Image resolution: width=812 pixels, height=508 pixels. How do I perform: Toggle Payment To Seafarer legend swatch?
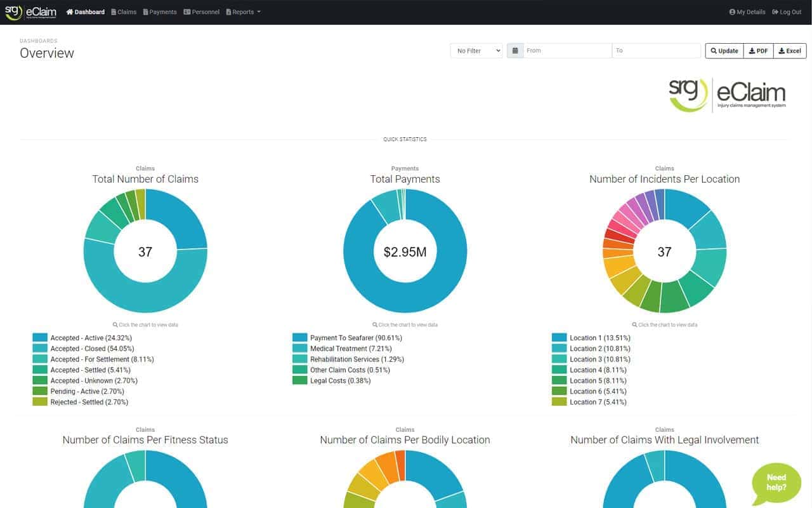pos(299,338)
